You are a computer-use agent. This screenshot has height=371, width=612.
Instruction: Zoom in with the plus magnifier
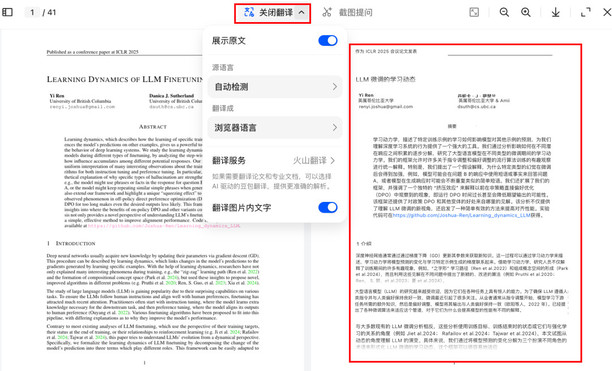(x=526, y=12)
